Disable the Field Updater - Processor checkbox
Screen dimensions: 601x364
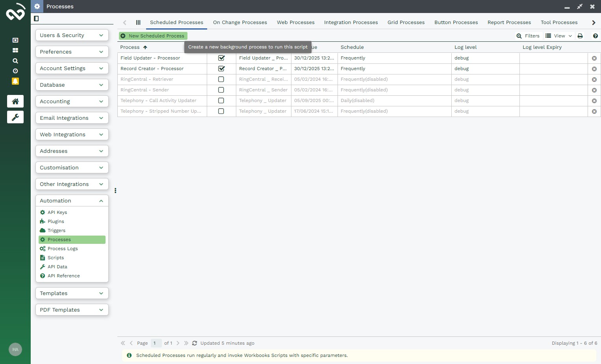pyautogui.click(x=221, y=58)
